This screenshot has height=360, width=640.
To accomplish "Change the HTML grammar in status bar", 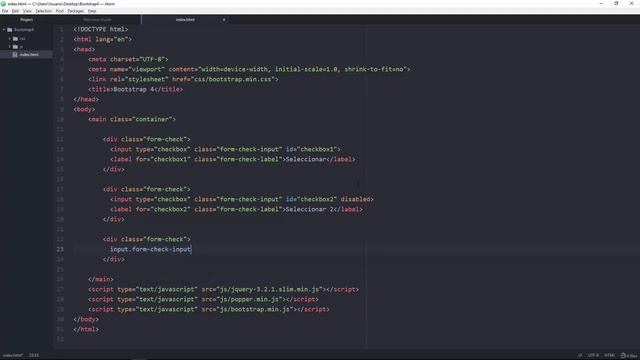I will pyautogui.click(x=609, y=356).
